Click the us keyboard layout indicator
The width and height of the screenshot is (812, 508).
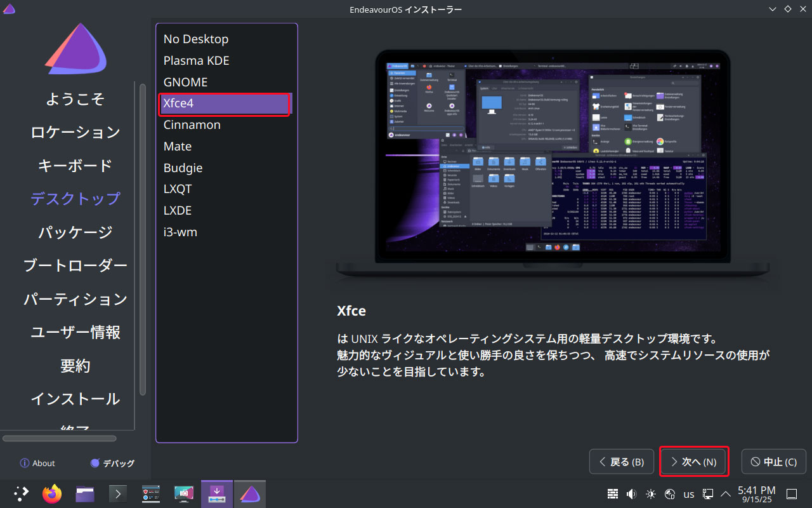(689, 494)
